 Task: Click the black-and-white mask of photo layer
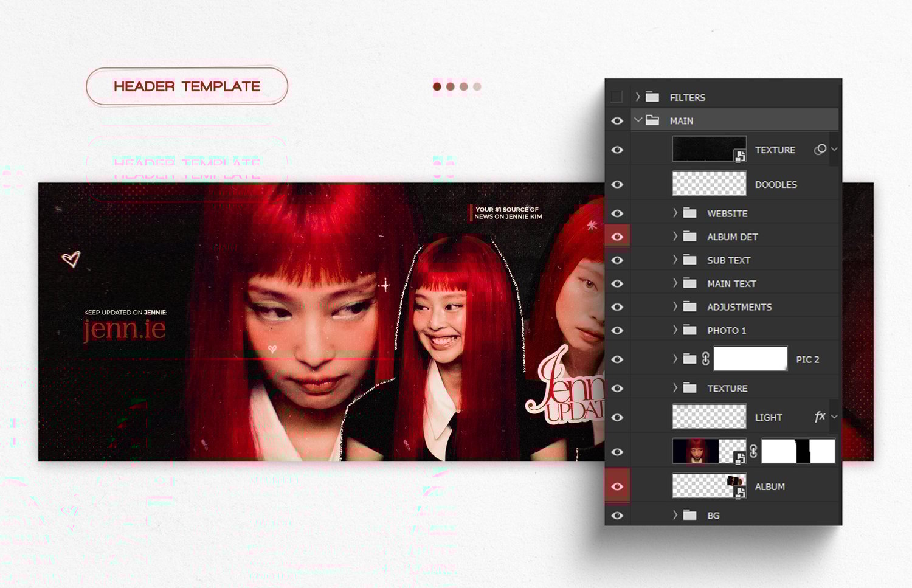click(798, 451)
